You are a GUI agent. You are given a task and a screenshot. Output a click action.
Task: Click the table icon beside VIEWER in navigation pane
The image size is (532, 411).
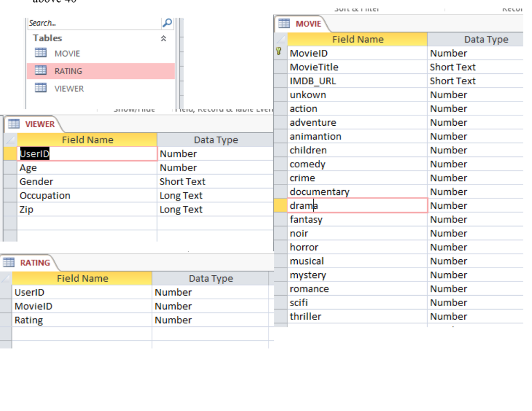[40, 88]
